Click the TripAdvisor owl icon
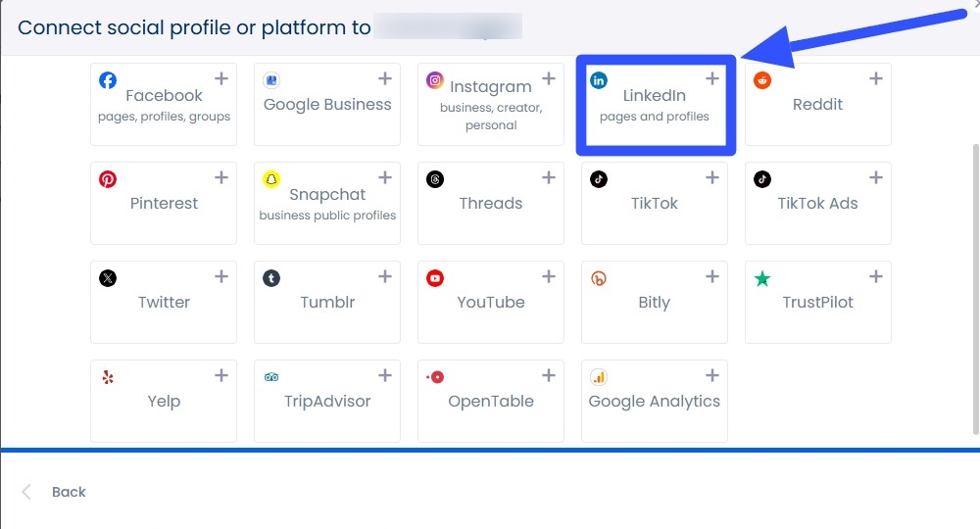Image resolution: width=980 pixels, height=529 pixels. (x=271, y=377)
